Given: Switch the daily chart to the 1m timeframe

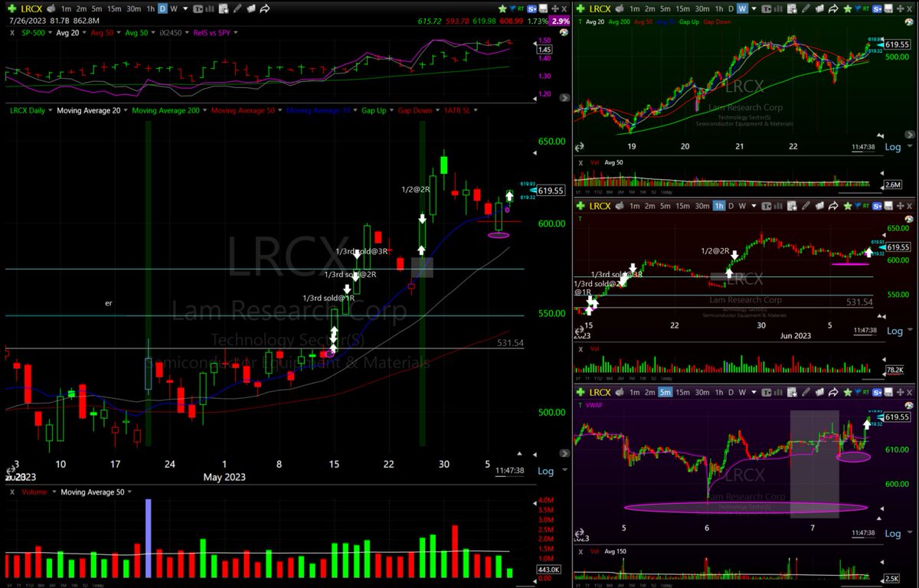Looking at the screenshot, I should point(66,9).
